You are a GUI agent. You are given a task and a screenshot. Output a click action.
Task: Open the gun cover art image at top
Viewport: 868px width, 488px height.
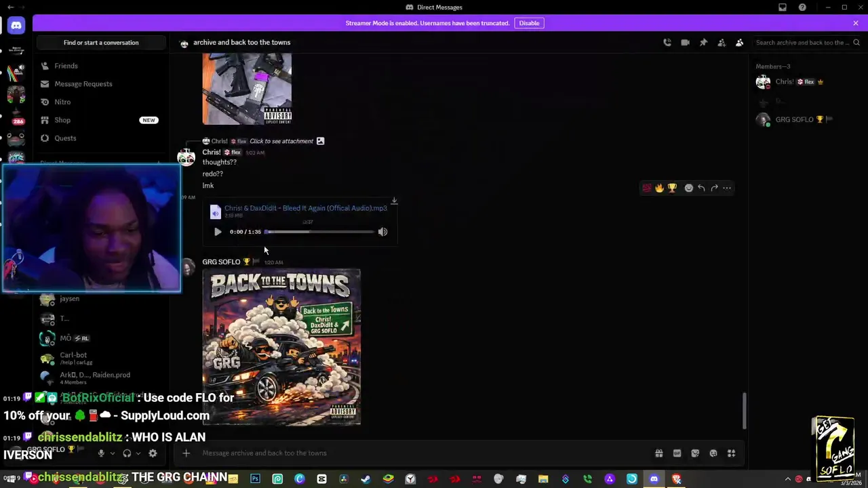247,89
